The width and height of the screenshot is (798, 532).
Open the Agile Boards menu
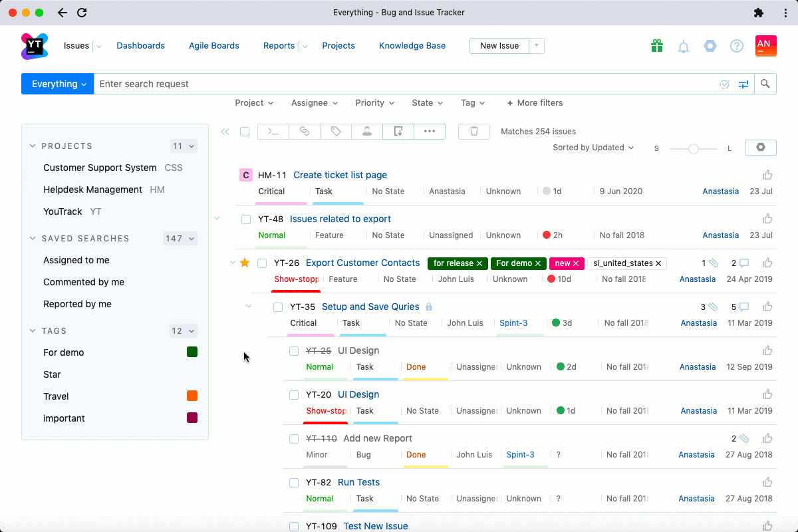click(213, 46)
